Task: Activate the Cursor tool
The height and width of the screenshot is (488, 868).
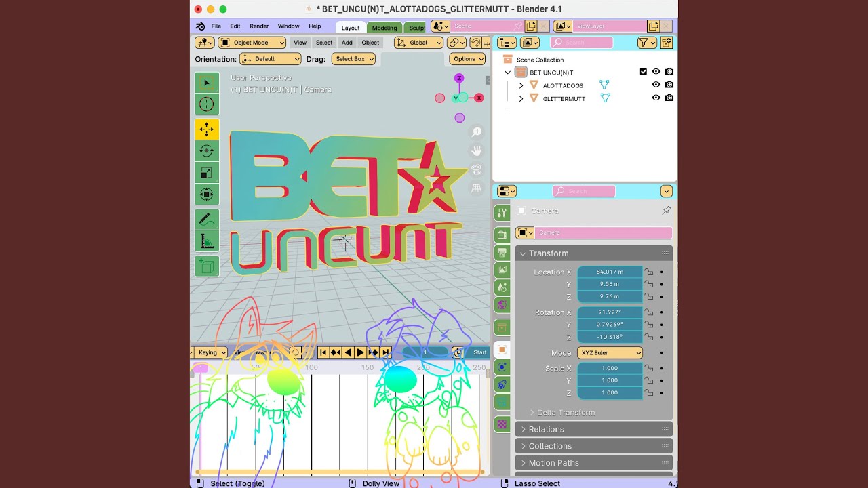Action: [x=207, y=104]
